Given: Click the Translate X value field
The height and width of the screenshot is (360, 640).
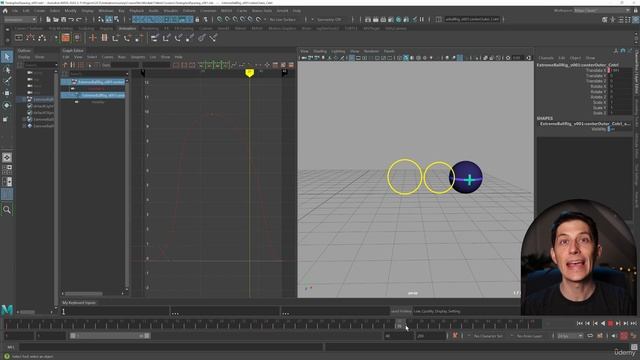Looking at the screenshot, I should click(x=620, y=70).
